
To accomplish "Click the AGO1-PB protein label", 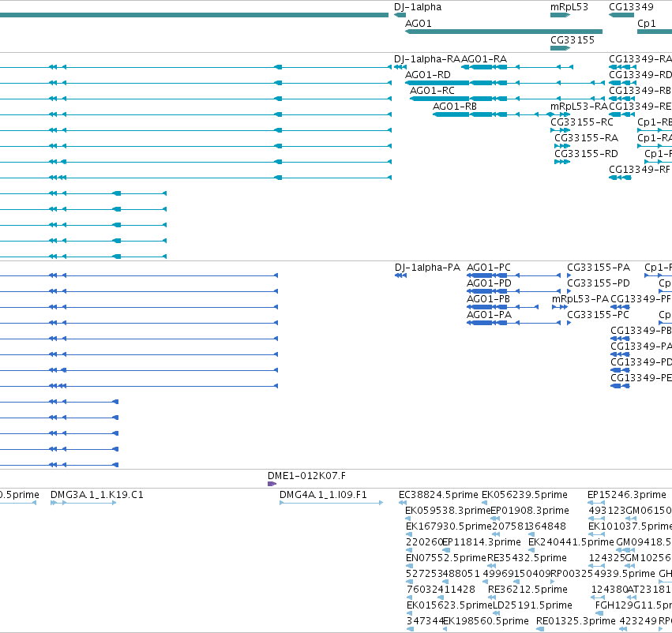I will point(488,299).
